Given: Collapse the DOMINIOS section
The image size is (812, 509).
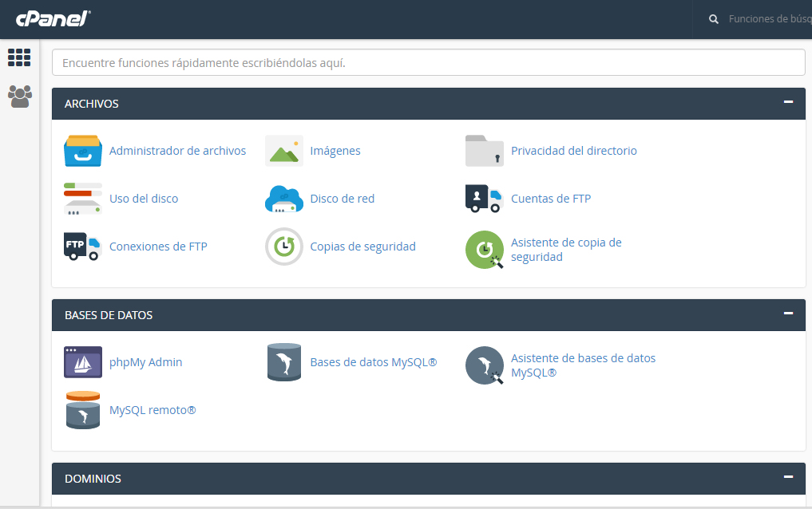Looking at the screenshot, I should pos(788,476).
